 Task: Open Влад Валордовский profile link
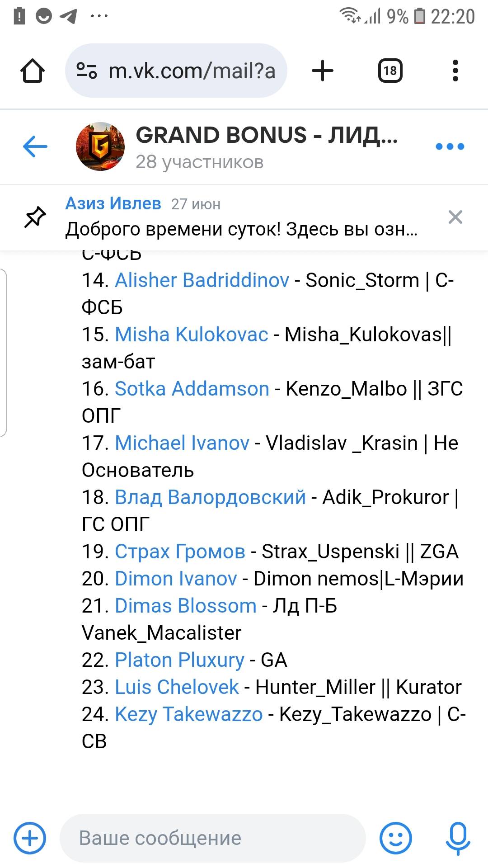(210, 497)
